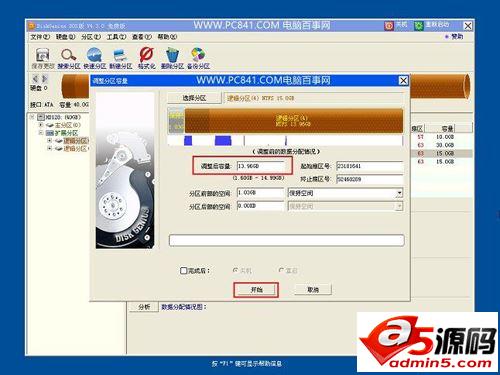The image size is (500, 375).
Task: Select the HD120 (40GB) disk tree item
Action: [63, 117]
